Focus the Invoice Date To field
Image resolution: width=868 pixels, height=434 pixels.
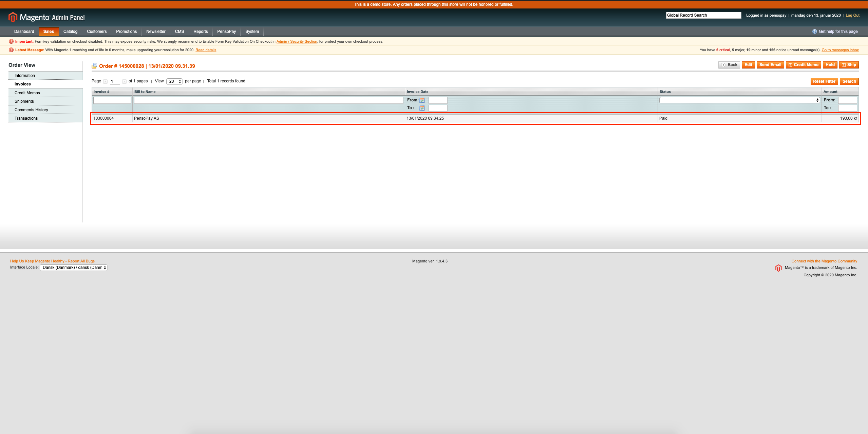coord(438,108)
